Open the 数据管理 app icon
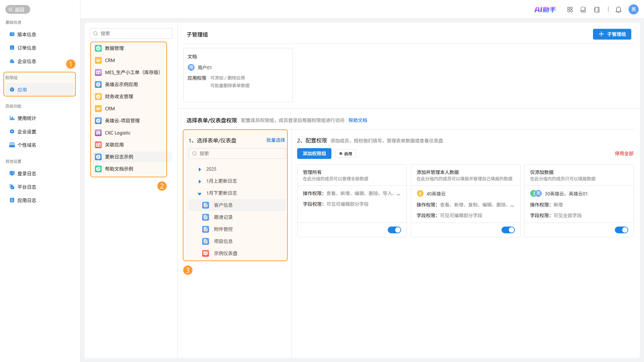 (x=98, y=48)
